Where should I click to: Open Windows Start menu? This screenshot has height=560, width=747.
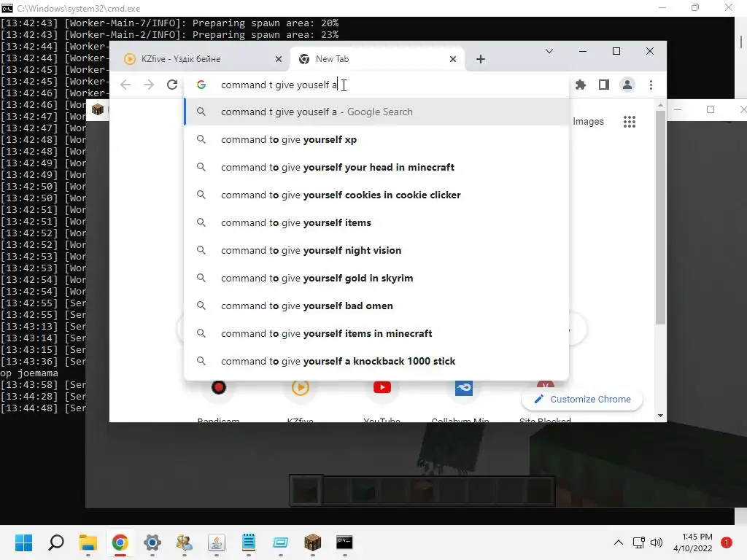point(23,542)
